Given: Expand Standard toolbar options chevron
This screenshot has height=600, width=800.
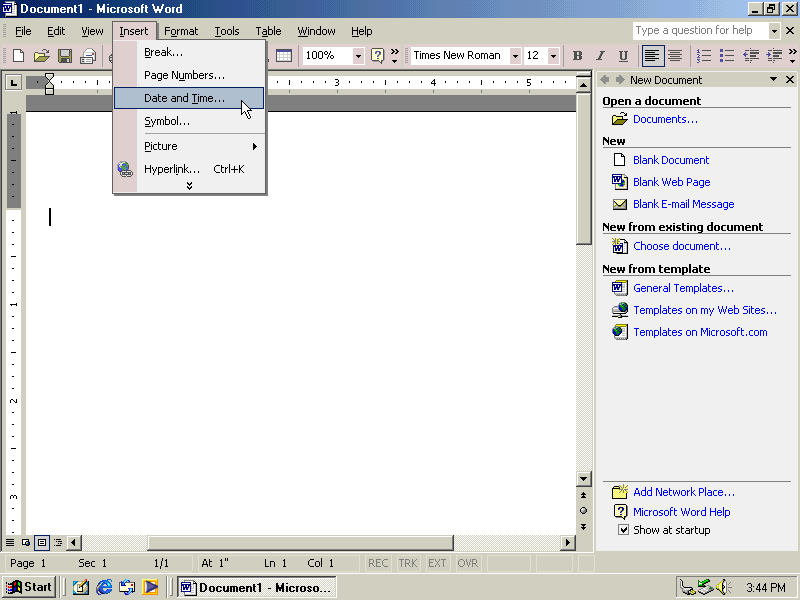Looking at the screenshot, I should click(394, 56).
